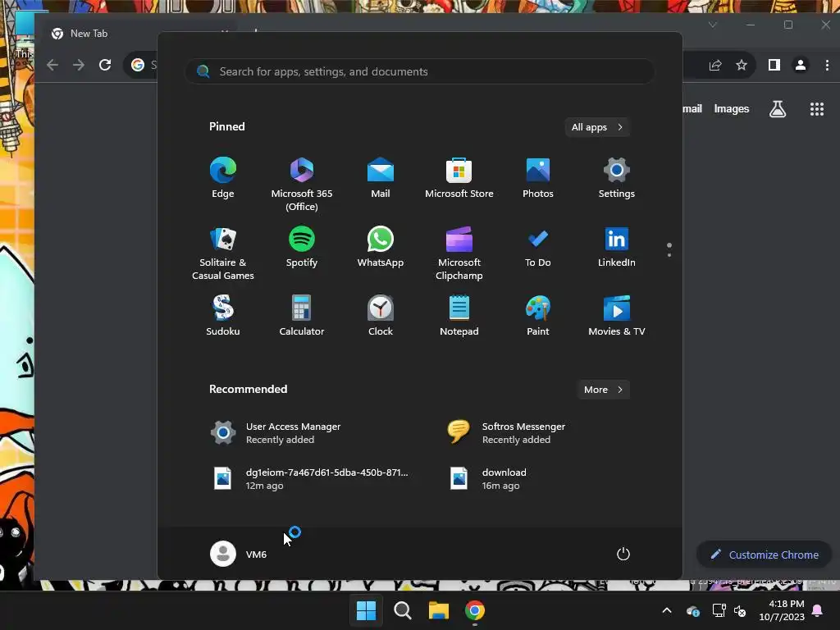840x630 pixels.
Task: Open the notifications bell on taskbar
Action: click(x=818, y=610)
